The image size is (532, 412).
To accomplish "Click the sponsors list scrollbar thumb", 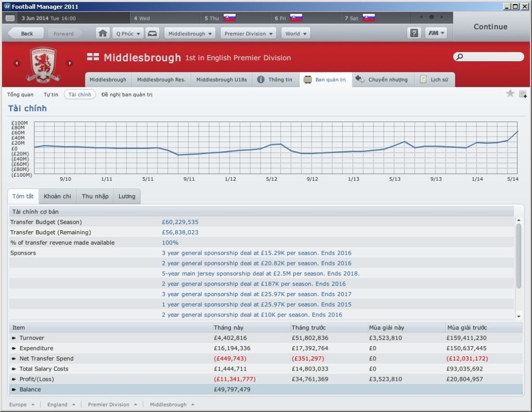I will (x=518, y=256).
